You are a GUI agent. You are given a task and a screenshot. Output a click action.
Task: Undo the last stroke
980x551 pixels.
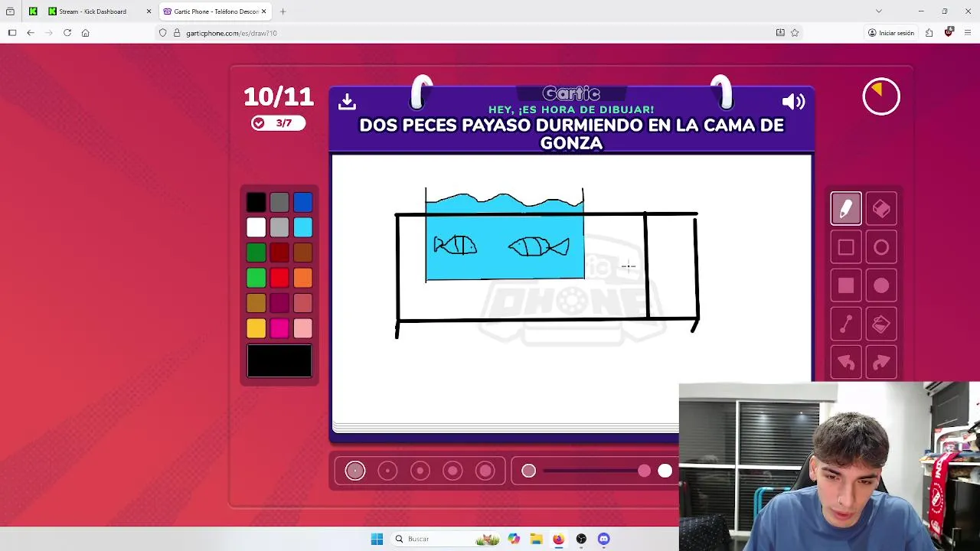pyautogui.click(x=846, y=363)
